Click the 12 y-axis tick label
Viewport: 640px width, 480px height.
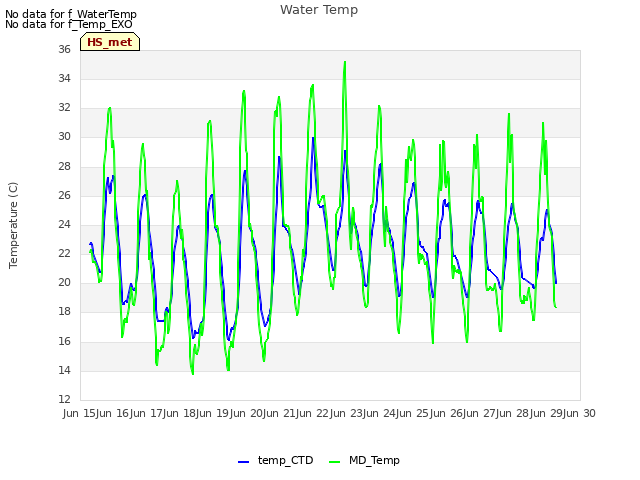tap(64, 399)
